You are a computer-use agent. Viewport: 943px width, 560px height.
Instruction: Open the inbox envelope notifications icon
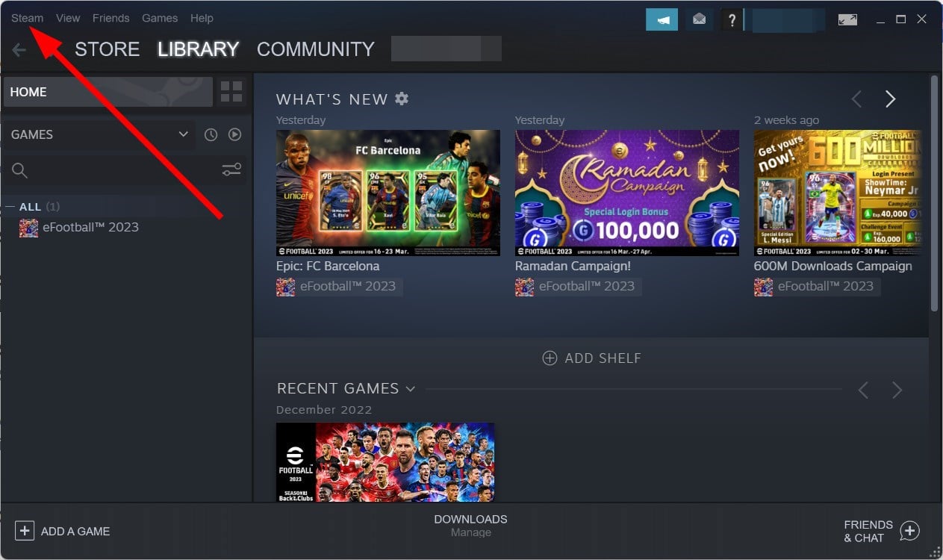tap(699, 19)
